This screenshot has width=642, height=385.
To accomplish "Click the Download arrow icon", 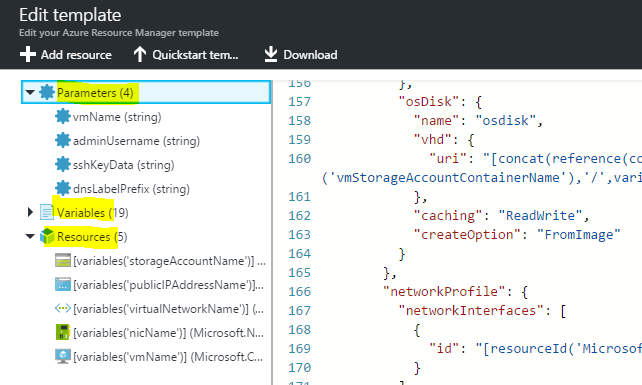I will (x=271, y=54).
